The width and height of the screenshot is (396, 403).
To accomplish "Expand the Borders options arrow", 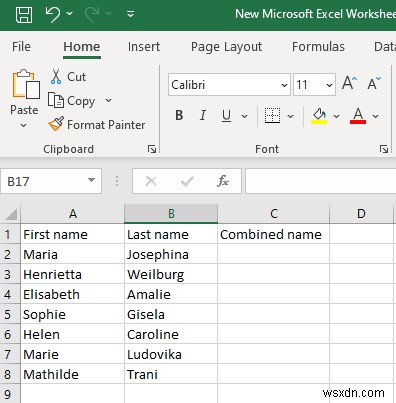I will pyautogui.click(x=290, y=116).
